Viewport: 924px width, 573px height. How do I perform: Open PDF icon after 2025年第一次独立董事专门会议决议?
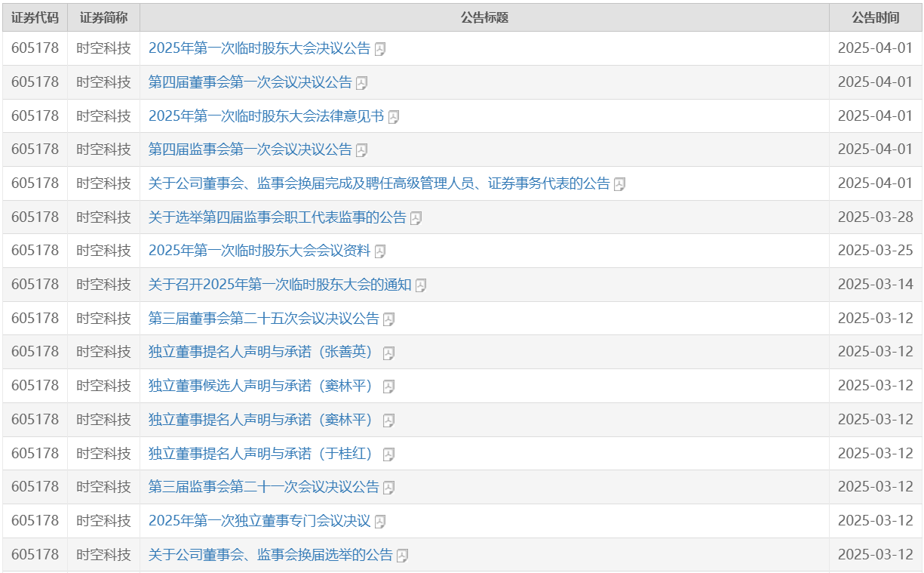[380, 522]
